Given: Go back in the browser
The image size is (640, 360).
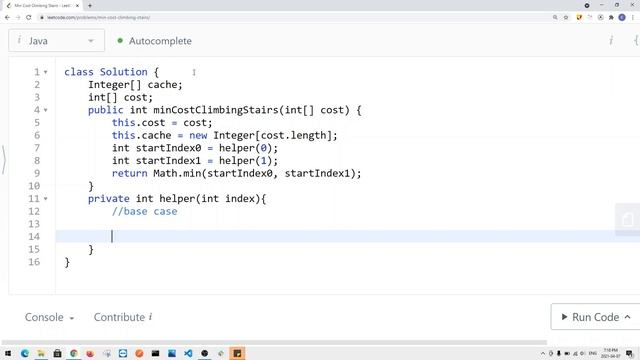Looking at the screenshot, I should pos(7,18).
